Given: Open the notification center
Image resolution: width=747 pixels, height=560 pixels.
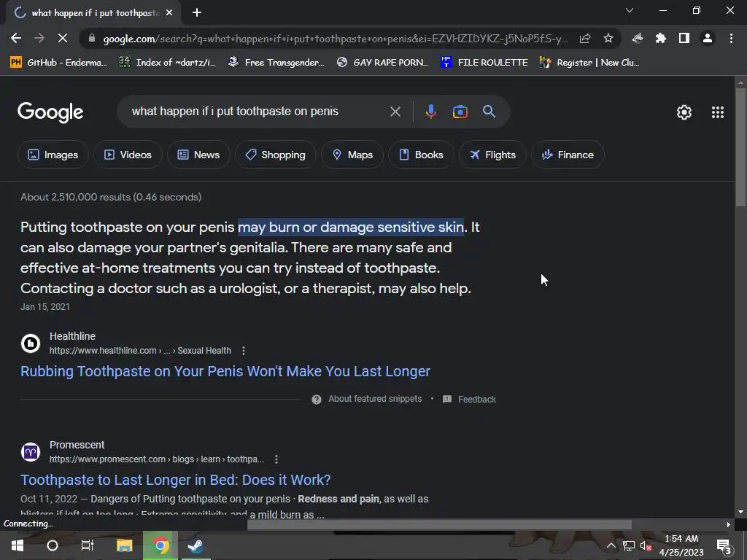Looking at the screenshot, I should [724, 545].
